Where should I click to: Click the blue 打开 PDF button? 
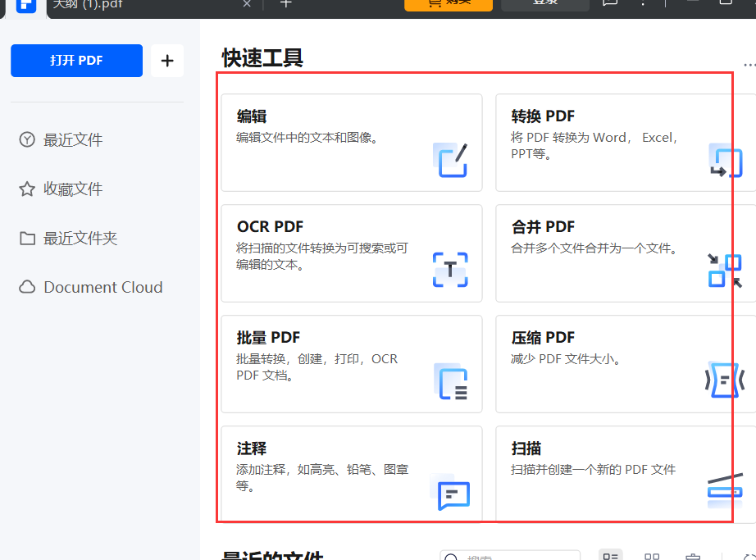point(76,60)
